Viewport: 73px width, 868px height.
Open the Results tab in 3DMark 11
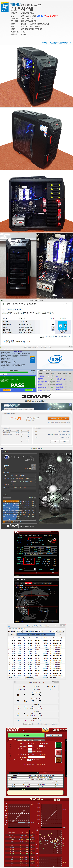pos(20,409)
